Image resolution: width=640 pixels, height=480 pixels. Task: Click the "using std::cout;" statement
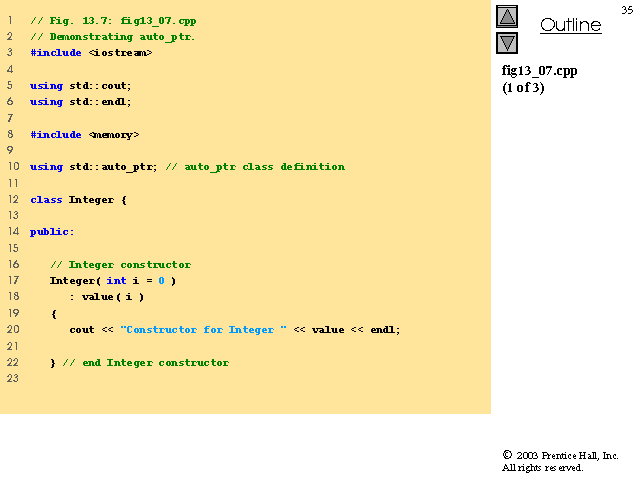(x=80, y=85)
